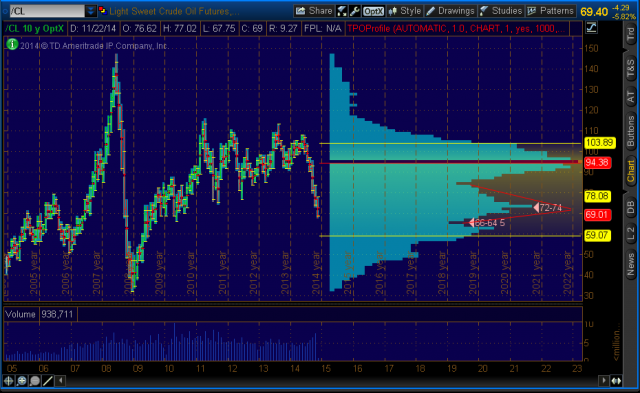The image size is (640, 393).
Task: Open the symbol selector dropdown arrow
Action: [x=91, y=11]
